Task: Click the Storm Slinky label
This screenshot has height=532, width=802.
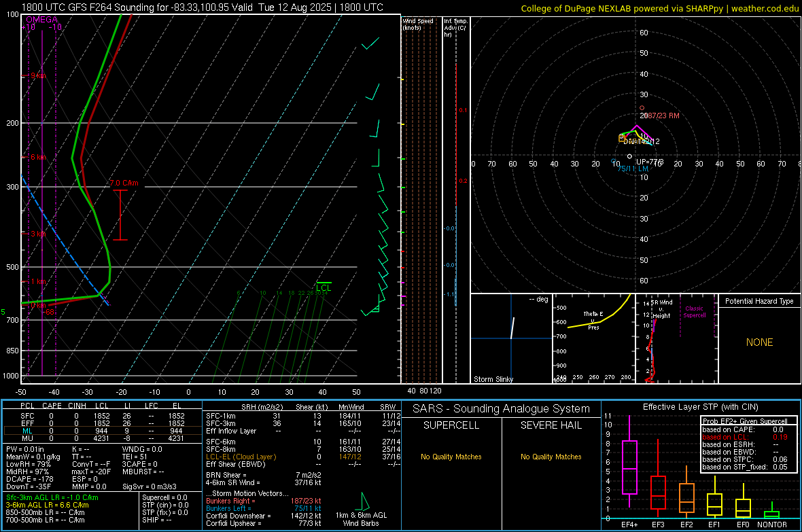Action: pos(493,379)
